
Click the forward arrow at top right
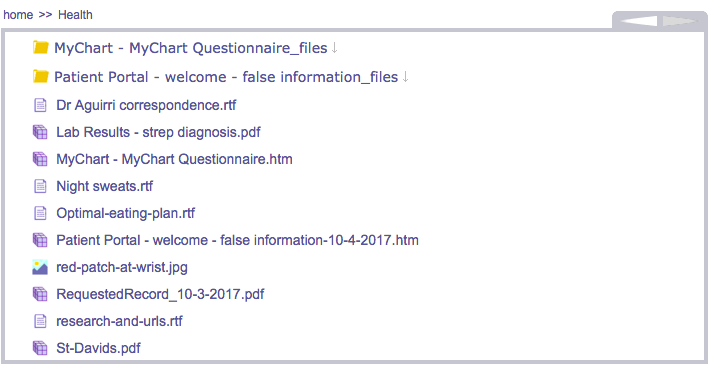click(x=679, y=21)
